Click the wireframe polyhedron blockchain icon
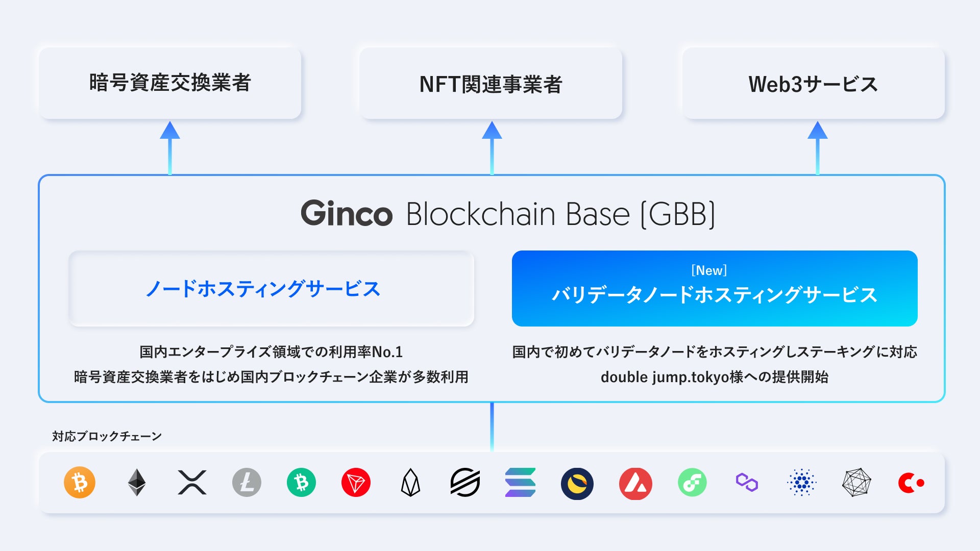 [x=856, y=483]
